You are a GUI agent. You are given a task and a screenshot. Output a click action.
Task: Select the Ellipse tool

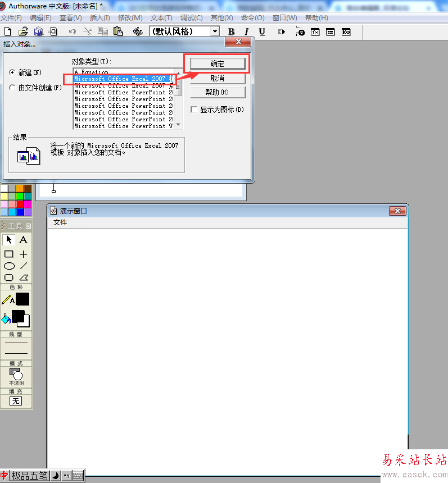point(9,266)
